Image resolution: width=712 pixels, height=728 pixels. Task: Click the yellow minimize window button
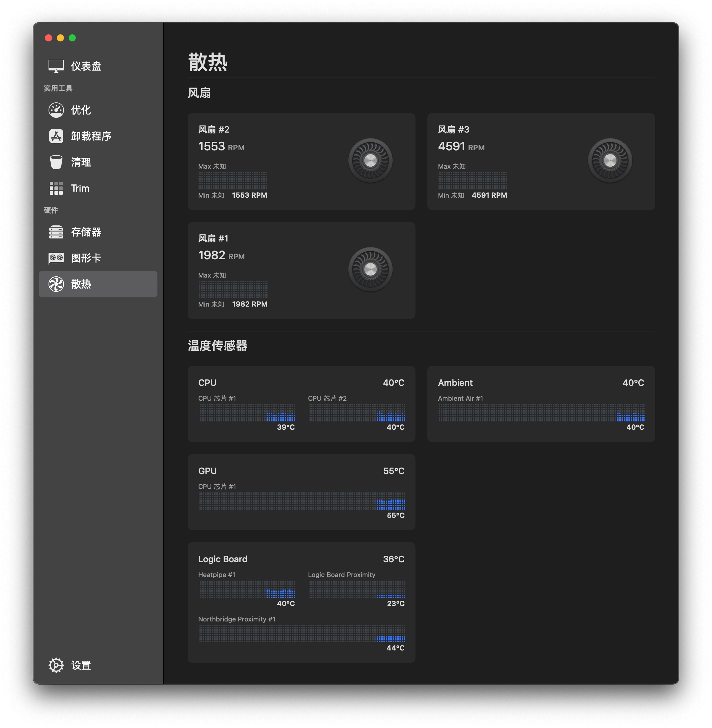[60, 38]
